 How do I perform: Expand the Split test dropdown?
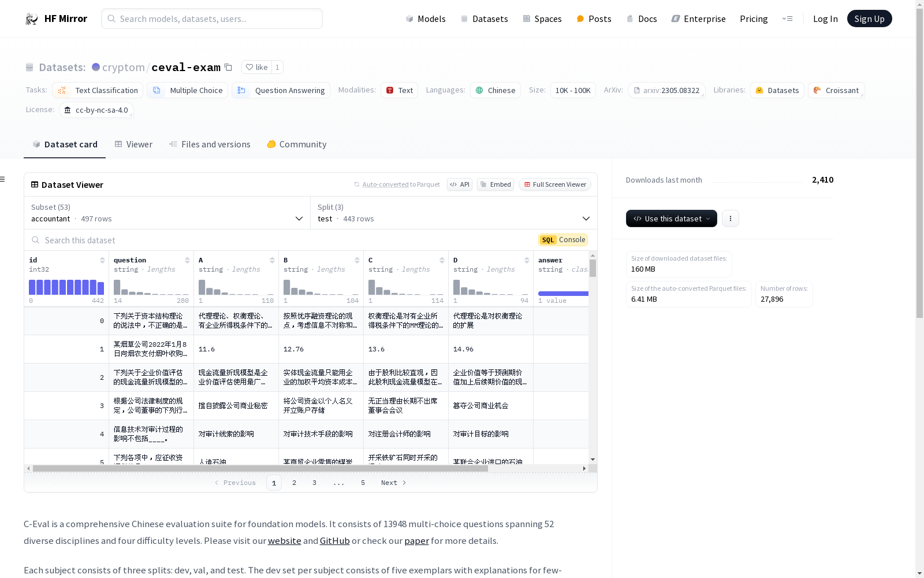[454, 213]
